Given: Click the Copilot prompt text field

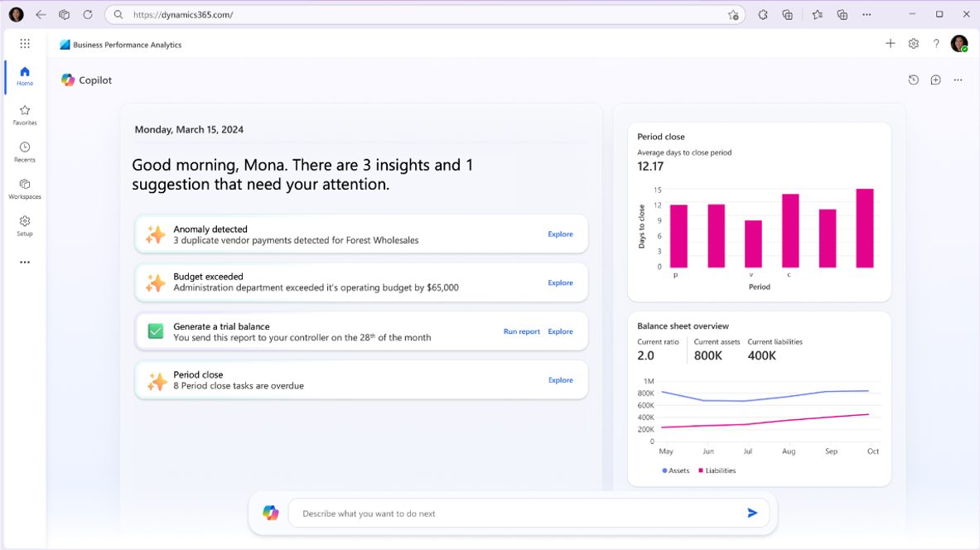Looking at the screenshot, I should coord(514,514).
